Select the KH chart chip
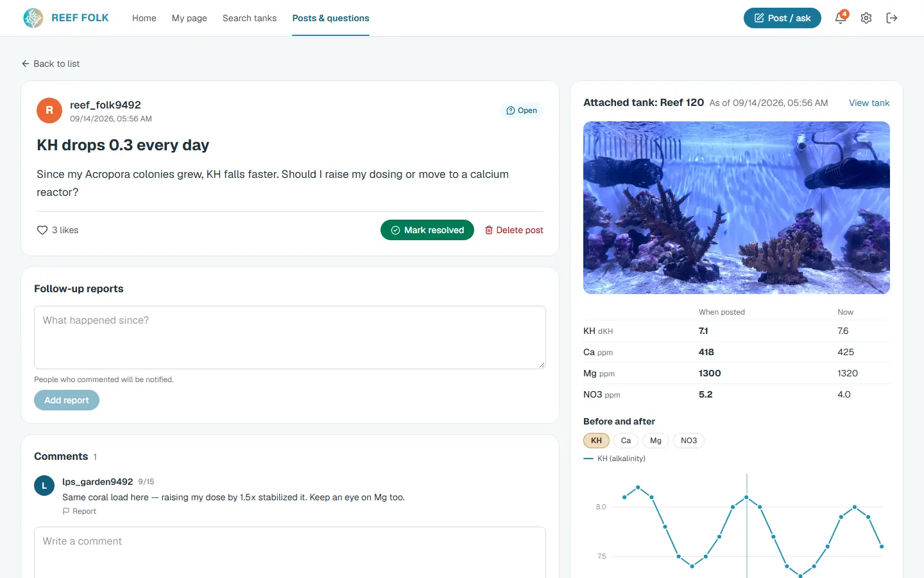Viewport: 924px width, 578px height. point(596,441)
